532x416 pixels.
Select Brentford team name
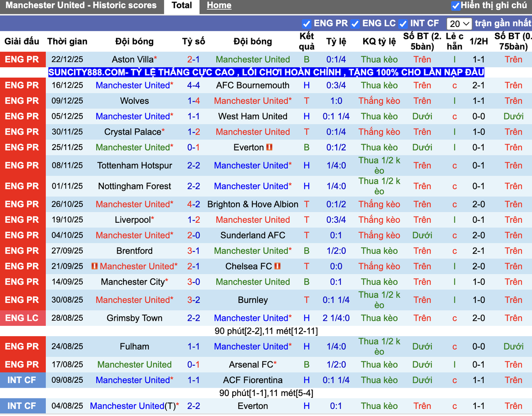[x=134, y=251]
